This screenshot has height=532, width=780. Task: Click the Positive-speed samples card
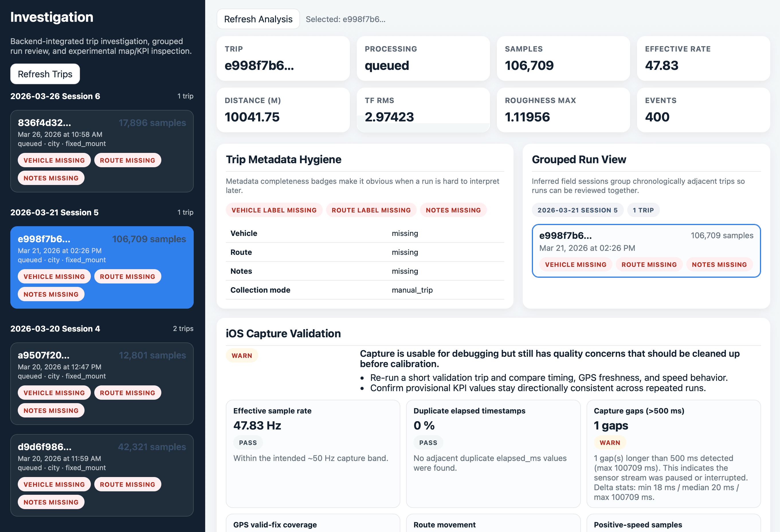point(673,523)
